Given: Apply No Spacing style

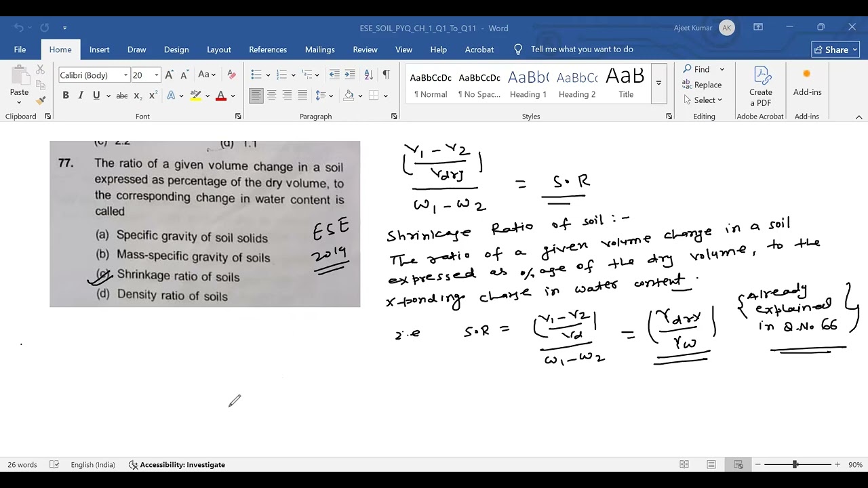Looking at the screenshot, I should [x=479, y=83].
